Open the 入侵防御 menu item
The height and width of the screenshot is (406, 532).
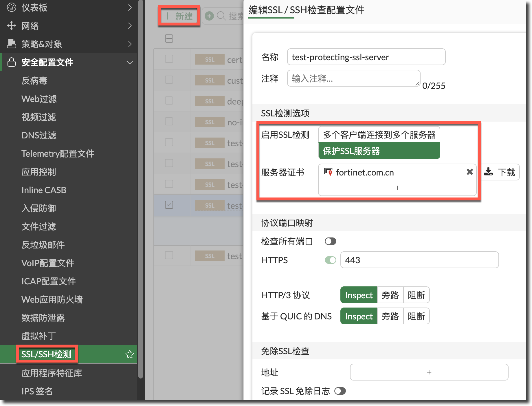(x=39, y=208)
